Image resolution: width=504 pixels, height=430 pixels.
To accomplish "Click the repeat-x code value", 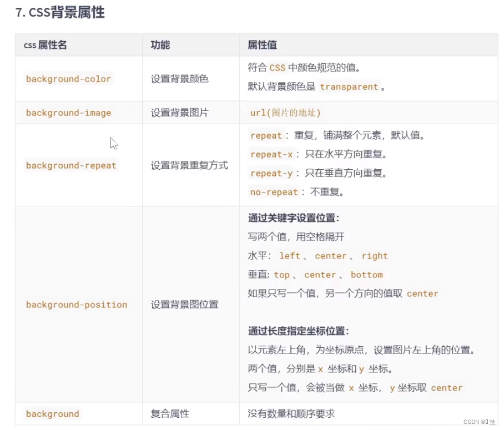I will point(271,155).
